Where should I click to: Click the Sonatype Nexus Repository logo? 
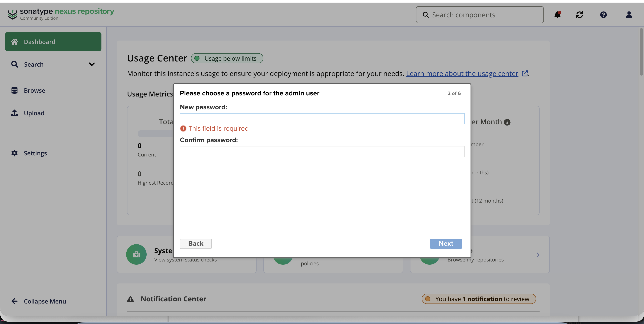[61, 14]
